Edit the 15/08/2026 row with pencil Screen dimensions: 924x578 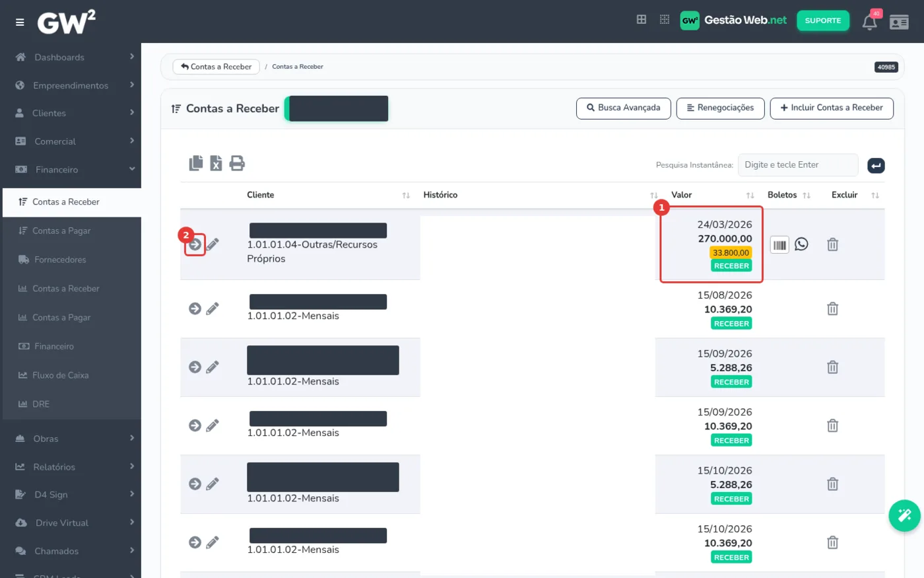(213, 308)
